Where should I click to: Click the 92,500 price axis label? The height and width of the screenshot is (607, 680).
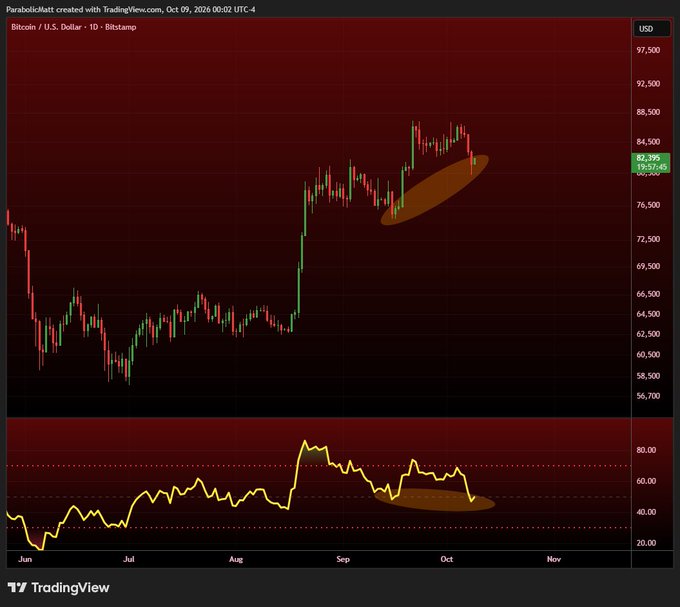(x=648, y=84)
